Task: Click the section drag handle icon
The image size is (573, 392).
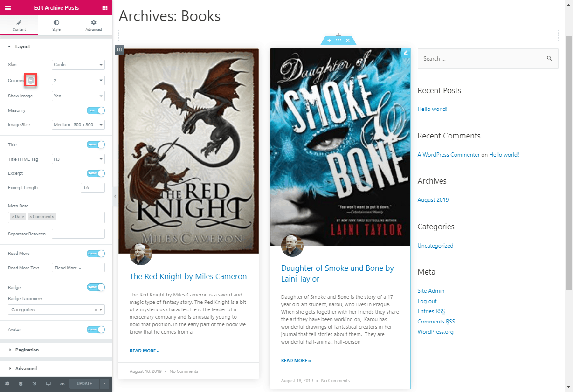Action: (x=338, y=41)
